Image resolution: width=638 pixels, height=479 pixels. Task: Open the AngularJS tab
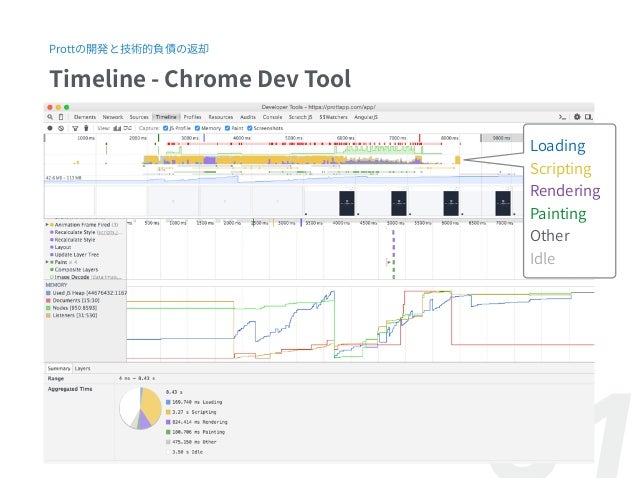pyautogui.click(x=366, y=117)
